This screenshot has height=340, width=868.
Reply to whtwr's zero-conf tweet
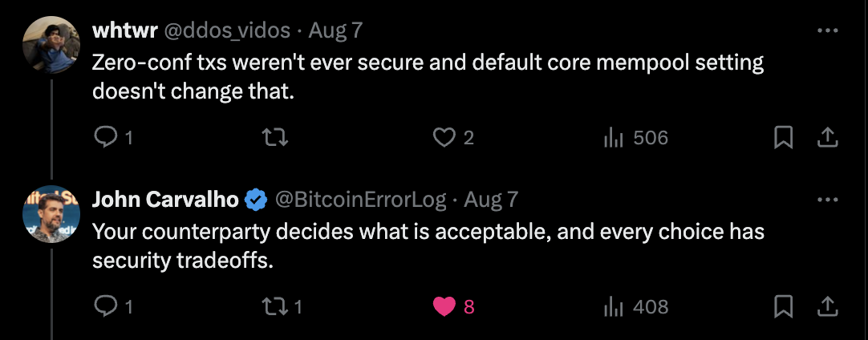click(105, 138)
